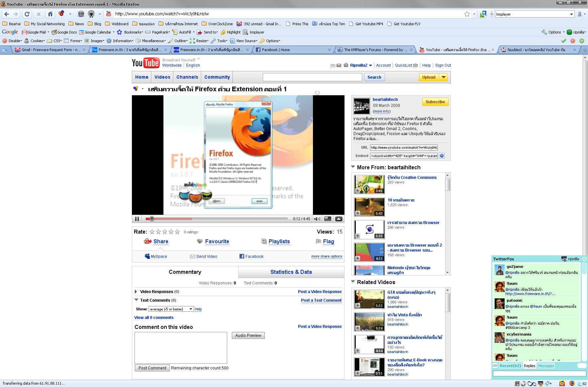The height and width of the screenshot is (387, 588).
Task: Open the Upload button dropdown arrow
Action: click(x=443, y=77)
